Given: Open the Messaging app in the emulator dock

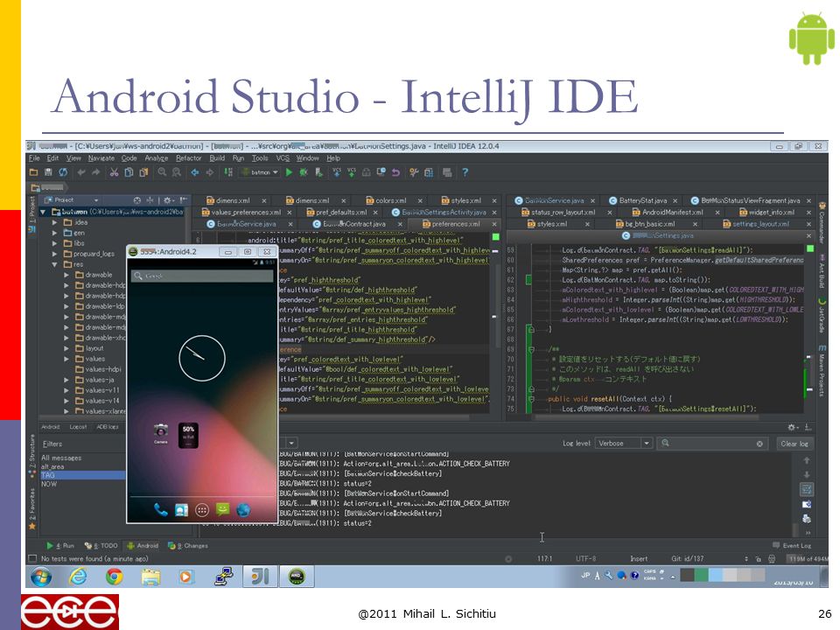Looking at the screenshot, I should 223,509.
